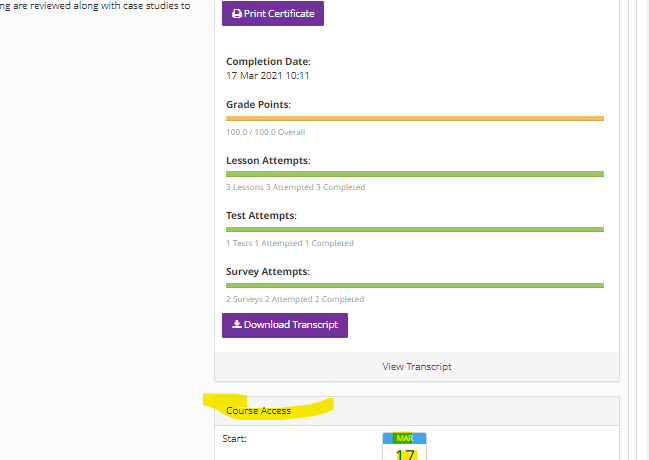Click the course description text mentioning case studies

point(95,5)
